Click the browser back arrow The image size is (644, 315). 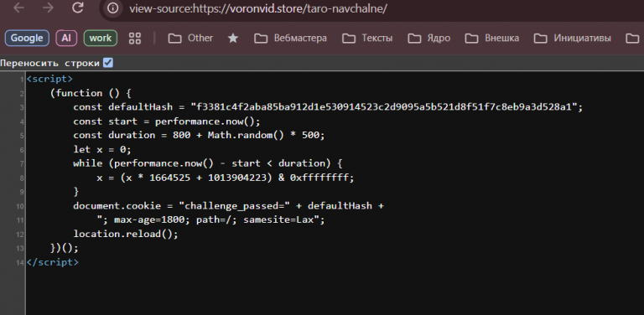tap(19, 8)
